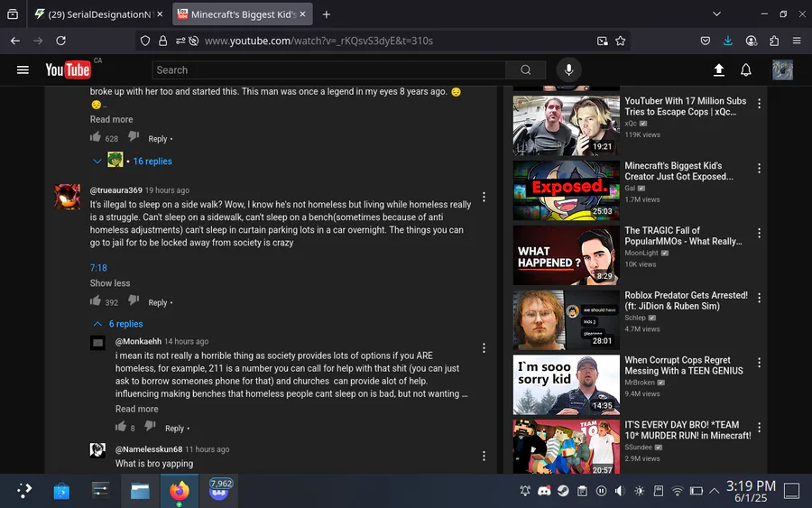
Task: Open the upload video icon
Action: click(x=719, y=69)
